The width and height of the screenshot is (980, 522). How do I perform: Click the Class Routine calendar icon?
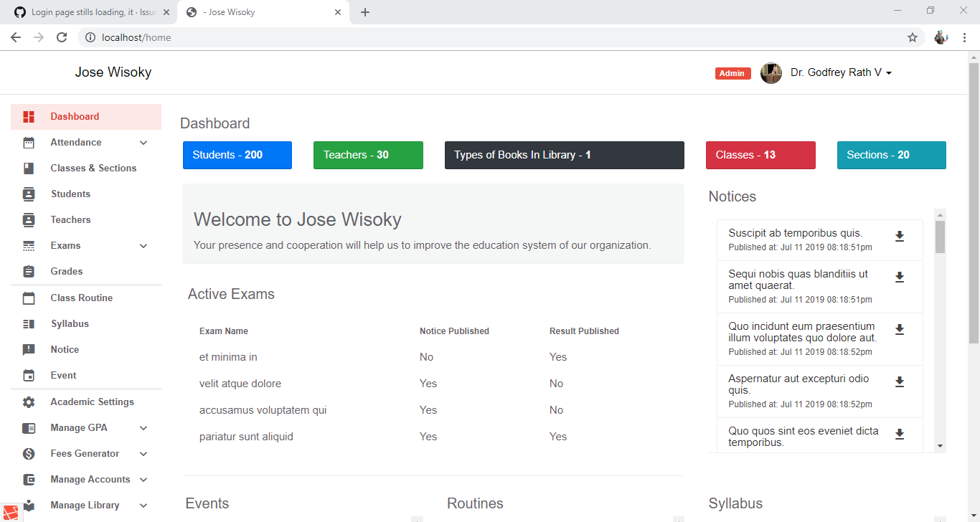point(29,298)
